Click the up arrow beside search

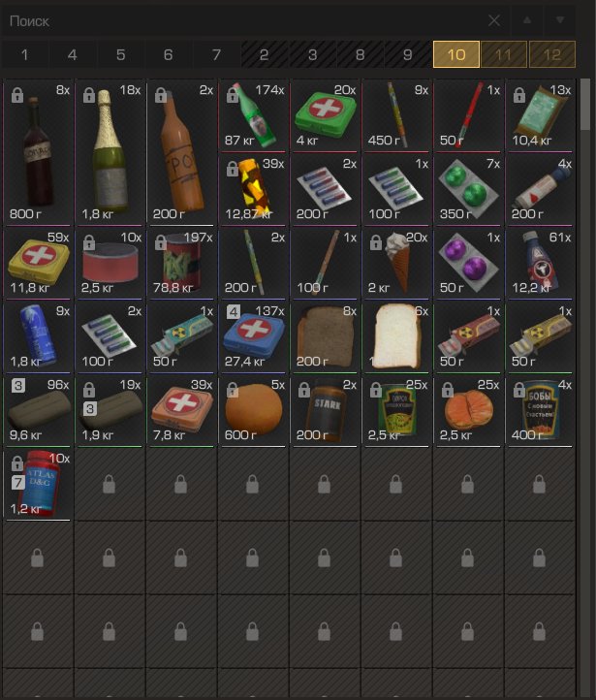(x=527, y=20)
